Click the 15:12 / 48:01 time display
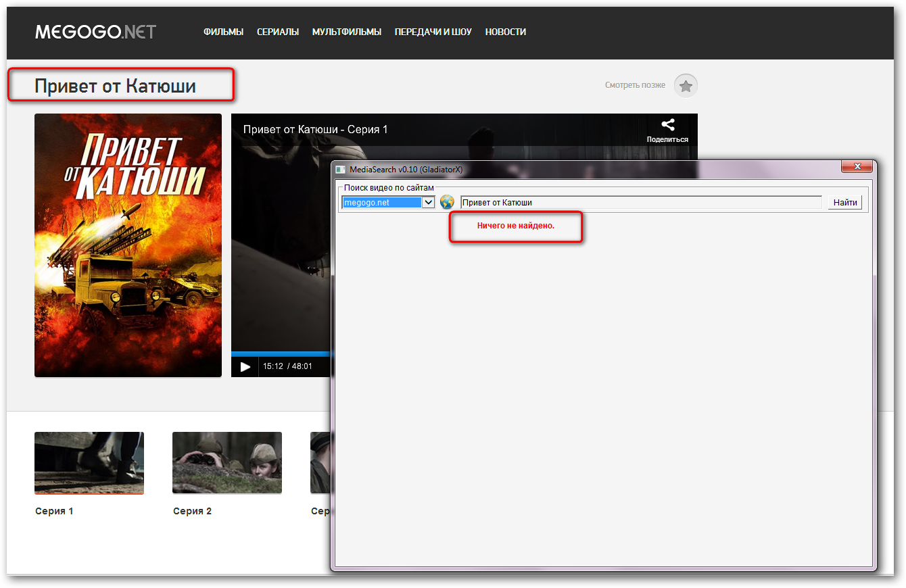Viewport: 906px width, 588px height. coord(287,366)
